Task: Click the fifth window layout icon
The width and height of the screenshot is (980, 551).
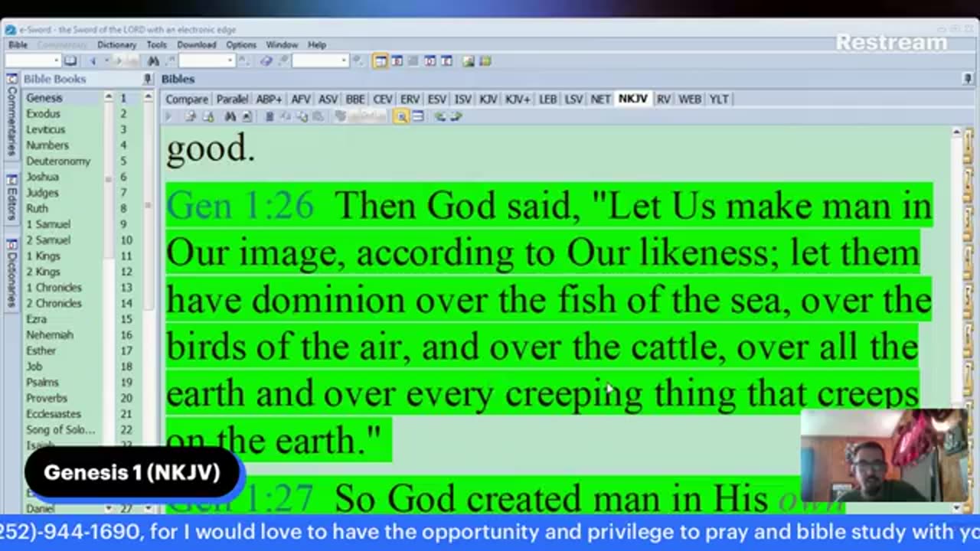Action: pyautogui.click(x=446, y=60)
